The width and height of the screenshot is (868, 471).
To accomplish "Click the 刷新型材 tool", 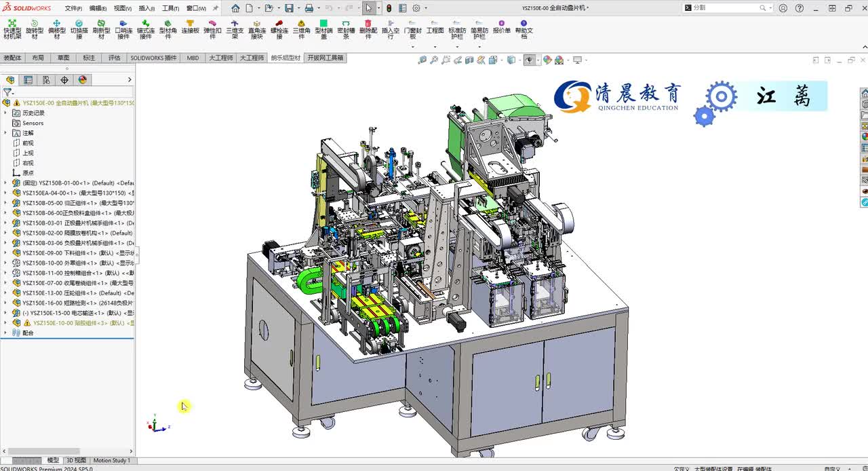I will click(101, 30).
